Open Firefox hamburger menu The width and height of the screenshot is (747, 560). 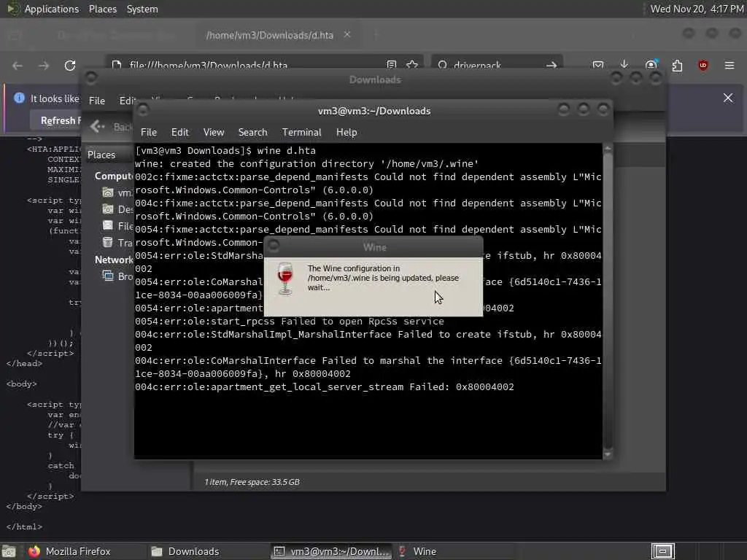pyautogui.click(x=729, y=65)
